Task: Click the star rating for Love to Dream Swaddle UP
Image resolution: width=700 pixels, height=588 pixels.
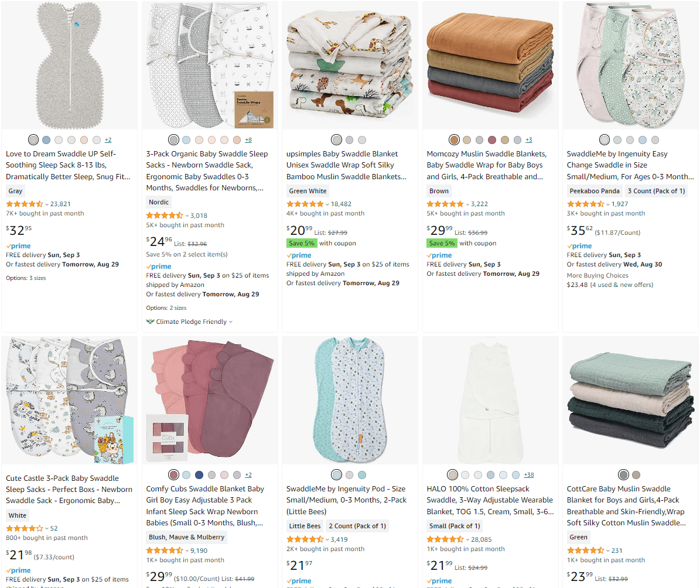Action: pyautogui.click(x=25, y=204)
